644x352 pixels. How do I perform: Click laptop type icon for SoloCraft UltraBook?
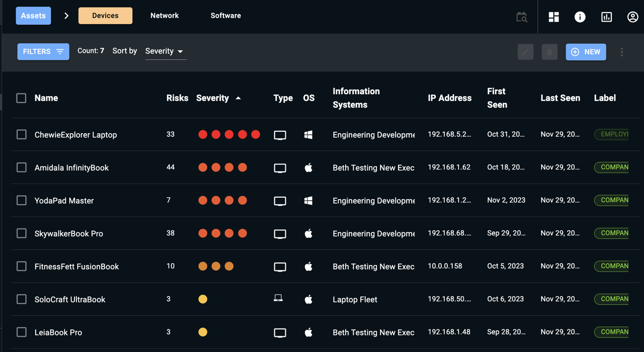click(278, 299)
